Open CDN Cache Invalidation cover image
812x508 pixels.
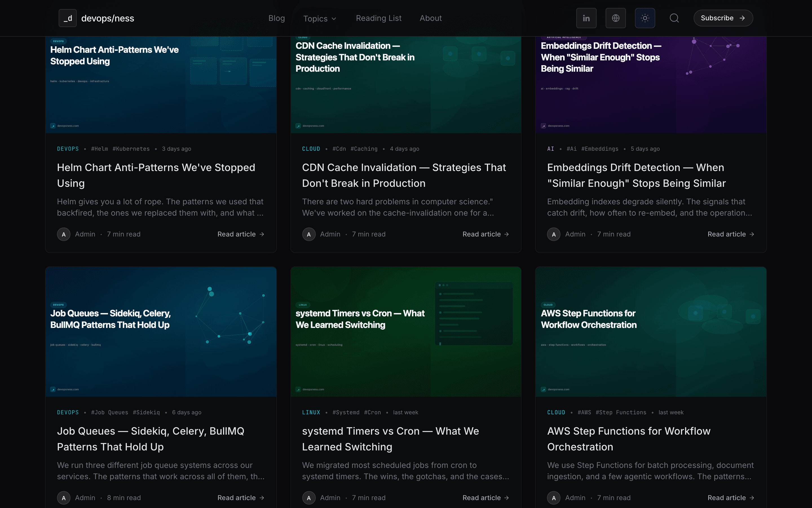point(406,85)
